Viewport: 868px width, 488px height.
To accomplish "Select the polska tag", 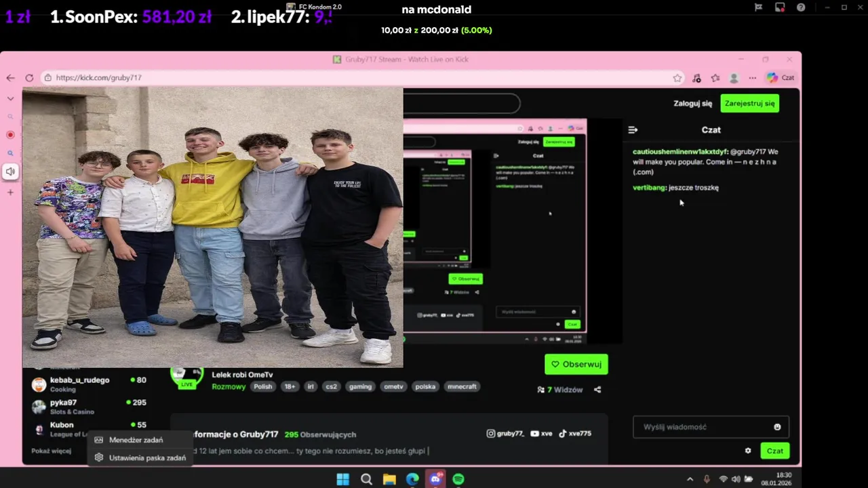I will coord(425,386).
